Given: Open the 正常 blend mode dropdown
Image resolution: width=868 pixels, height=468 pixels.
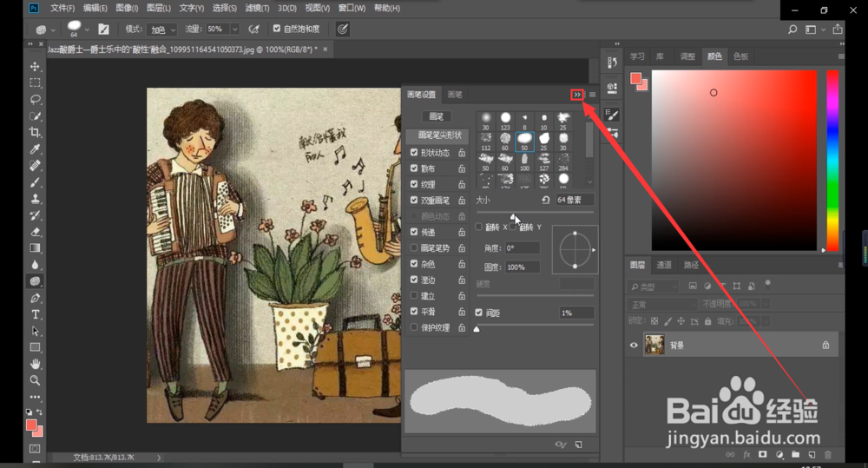Looking at the screenshot, I should click(x=662, y=304).
